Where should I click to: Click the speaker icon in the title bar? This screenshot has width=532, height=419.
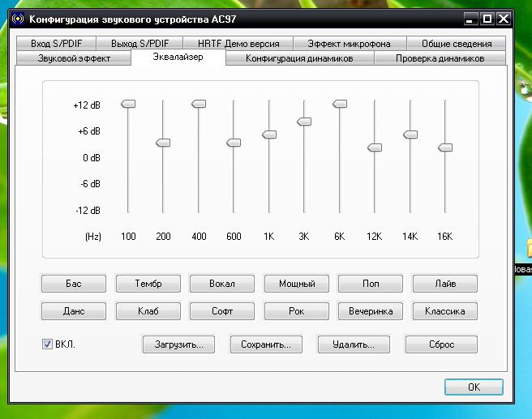[x=18, y=19]
